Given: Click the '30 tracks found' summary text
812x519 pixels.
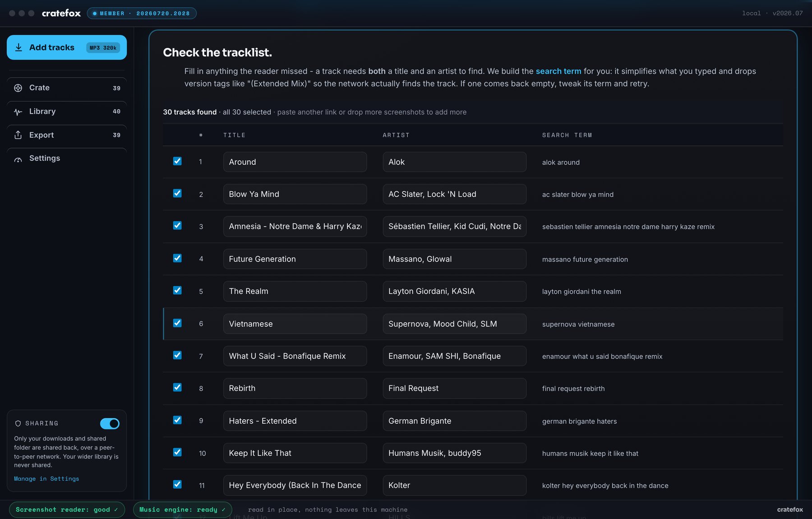Looking at the screenshot, I should (x=189, y=112).
